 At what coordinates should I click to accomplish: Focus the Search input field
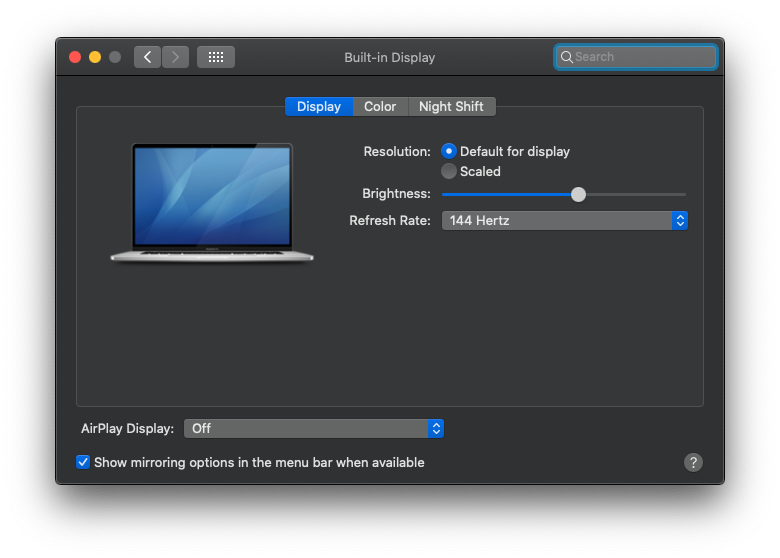pos(636,57)
